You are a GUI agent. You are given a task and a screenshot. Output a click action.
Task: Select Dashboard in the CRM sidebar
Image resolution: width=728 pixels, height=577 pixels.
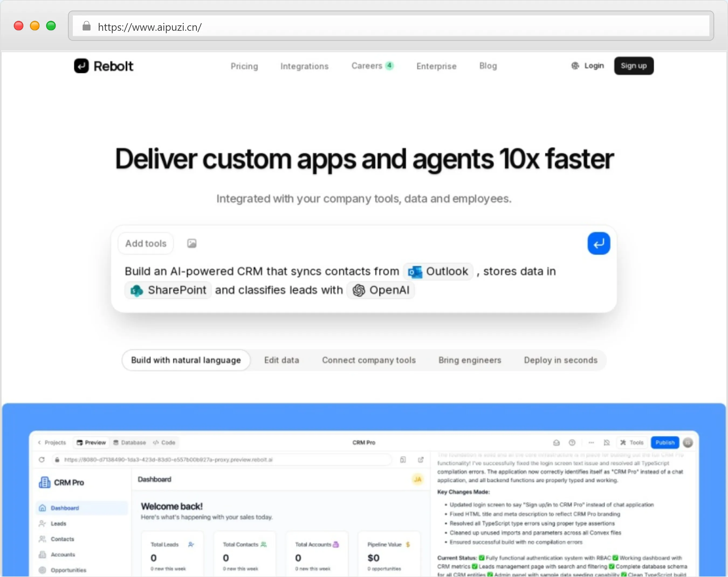(x=81, y=508)
